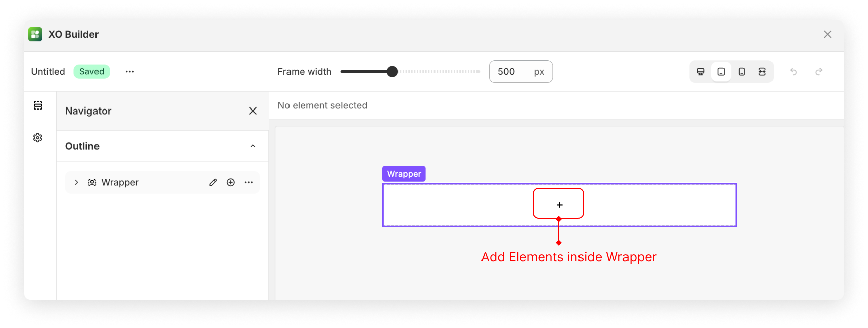This screenshot has width=868, height=328.
Task: Switch to desktop viewport preview
Action: pos(701,72)
